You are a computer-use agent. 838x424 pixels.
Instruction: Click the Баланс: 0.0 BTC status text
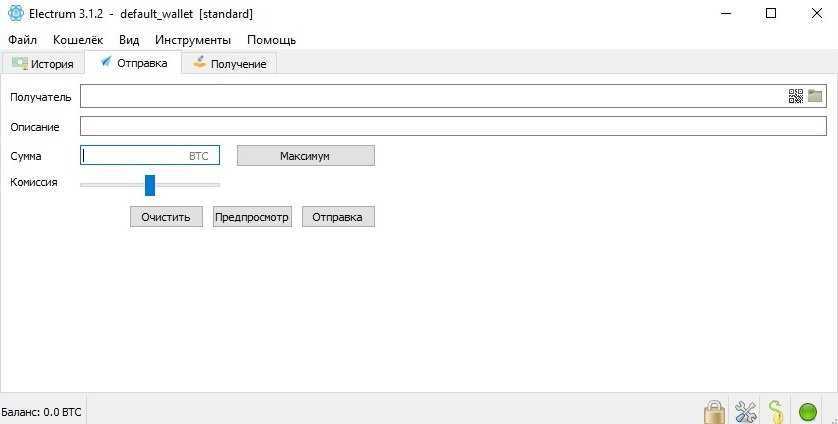(x=41, y=412)
